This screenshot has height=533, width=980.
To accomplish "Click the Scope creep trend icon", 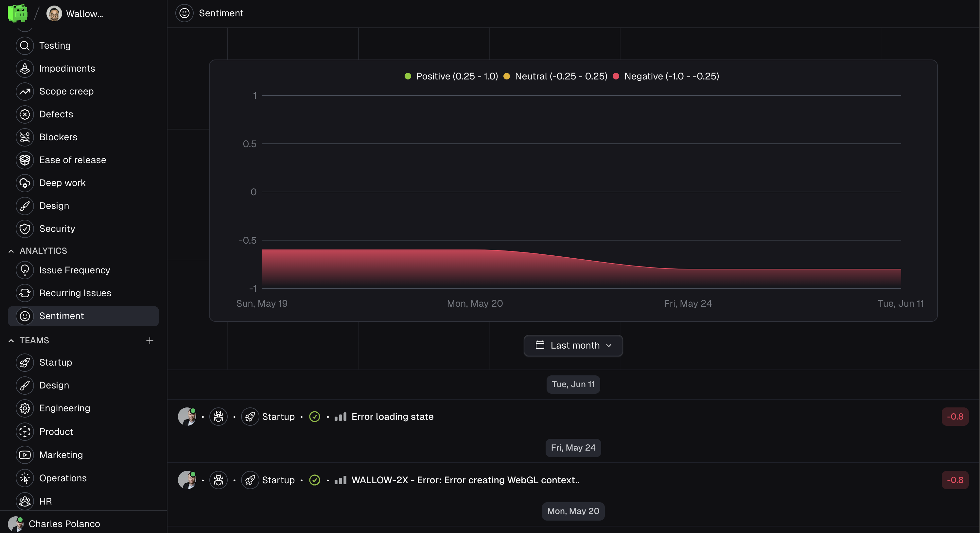I will (25, 91).
